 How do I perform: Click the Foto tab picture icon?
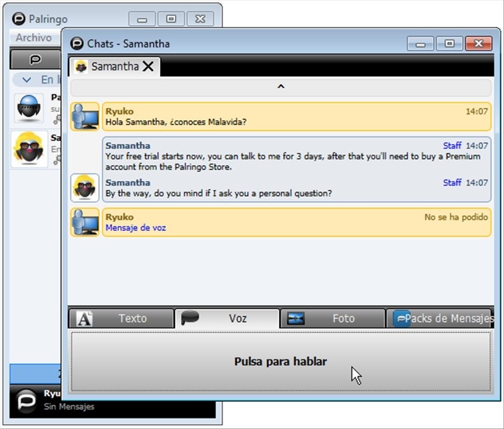click(x=296, y=318)
